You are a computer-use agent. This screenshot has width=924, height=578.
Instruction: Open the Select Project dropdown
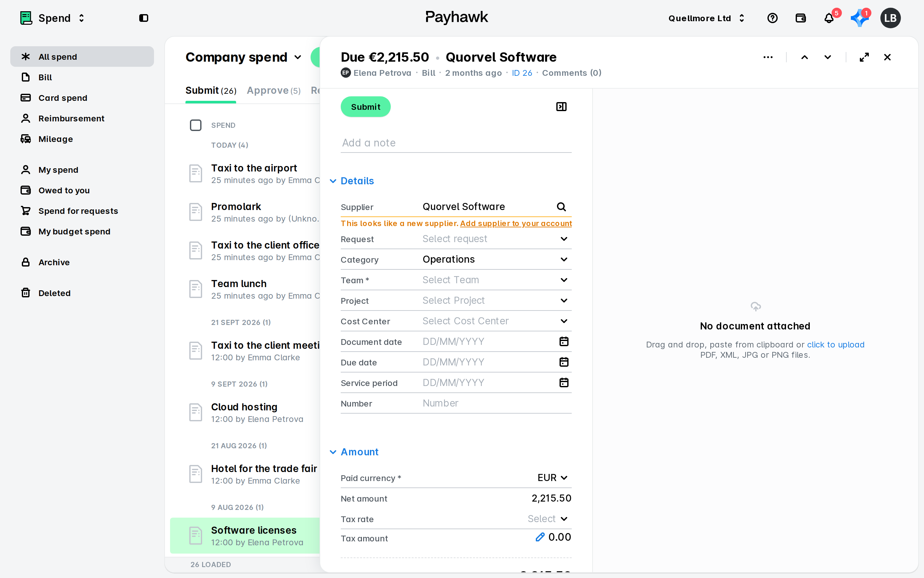(x=496, y=301)
